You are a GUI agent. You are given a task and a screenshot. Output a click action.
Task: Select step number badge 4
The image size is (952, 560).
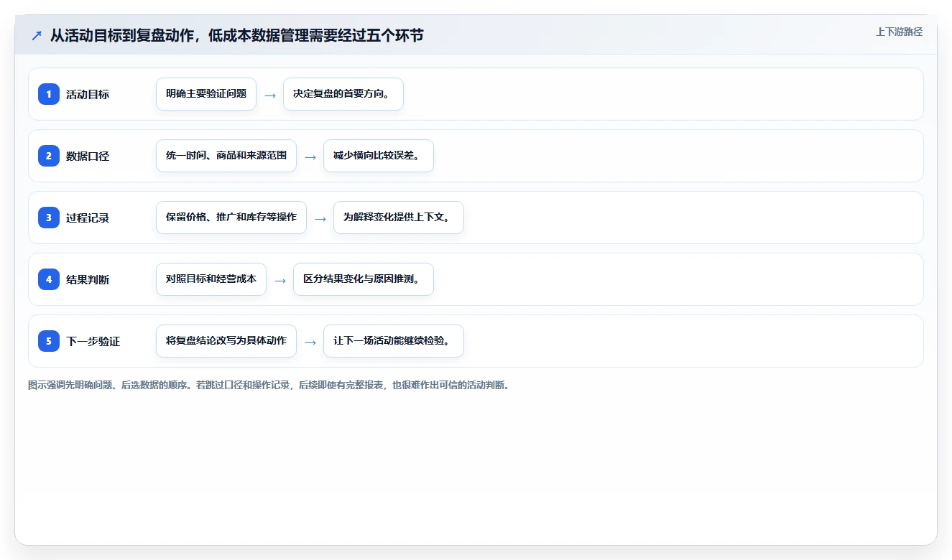pyautogui.click(x=49, y=279)
